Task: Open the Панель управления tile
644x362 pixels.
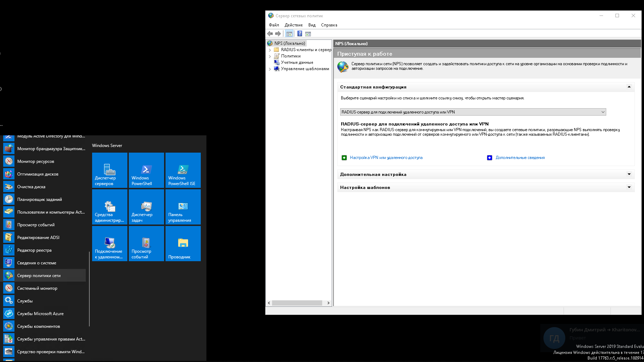Action: (x=183, y=207)
